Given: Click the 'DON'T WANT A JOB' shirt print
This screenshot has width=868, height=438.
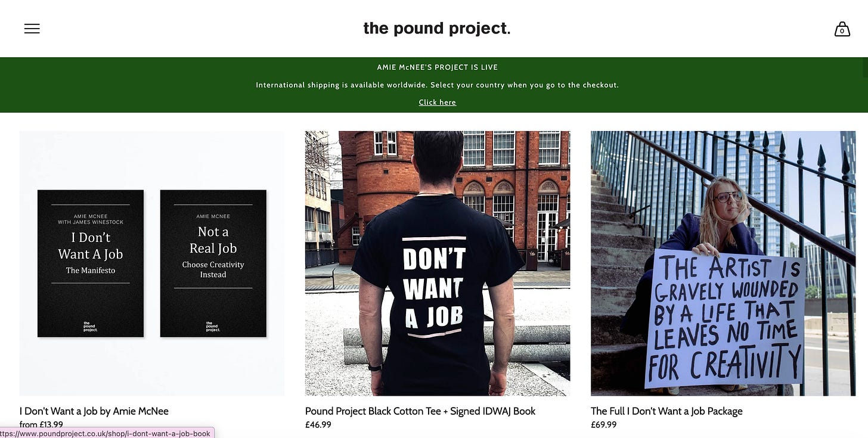Looking at the screenshot, I should [434, 287].
